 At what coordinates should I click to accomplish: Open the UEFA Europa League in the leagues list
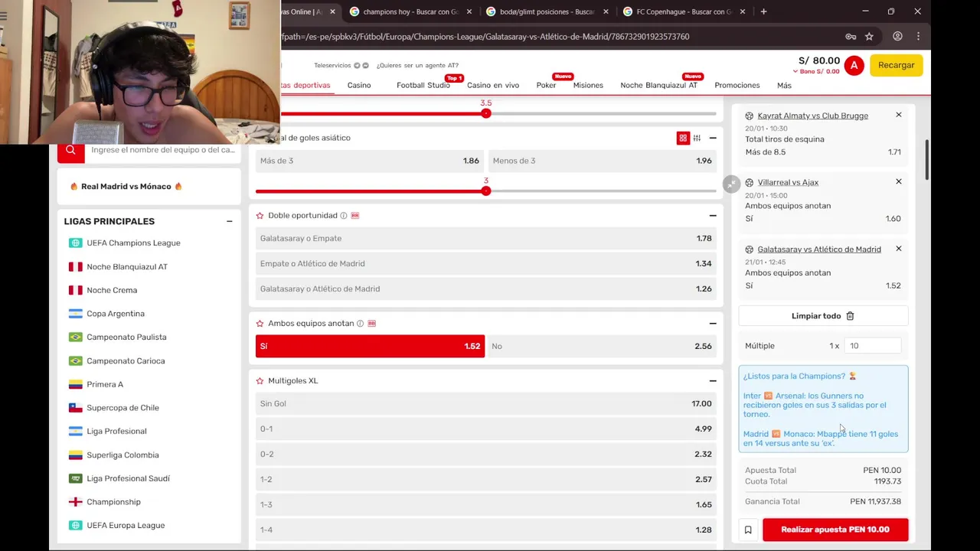[x=126, y=526]
